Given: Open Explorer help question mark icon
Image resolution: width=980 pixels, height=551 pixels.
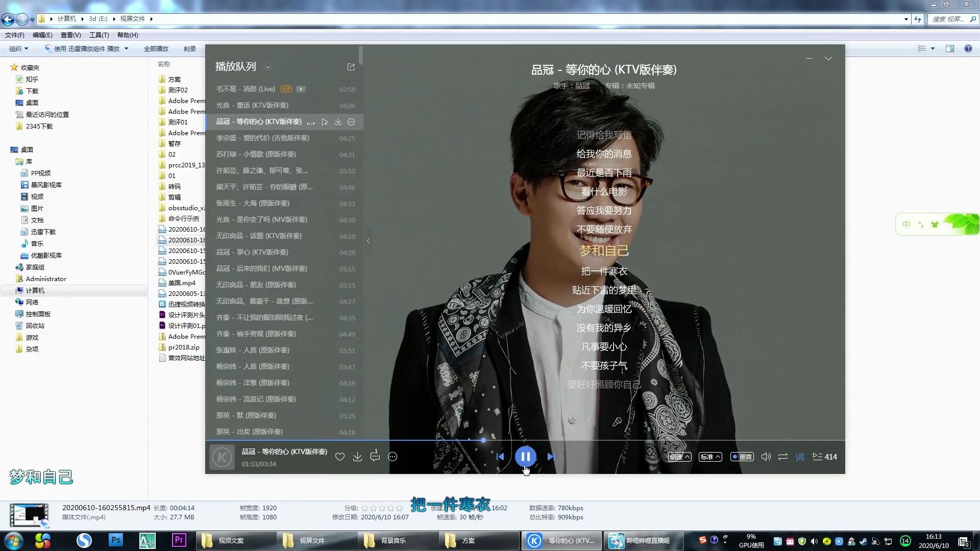Looking at the screenshot, I should pos(968,48).
